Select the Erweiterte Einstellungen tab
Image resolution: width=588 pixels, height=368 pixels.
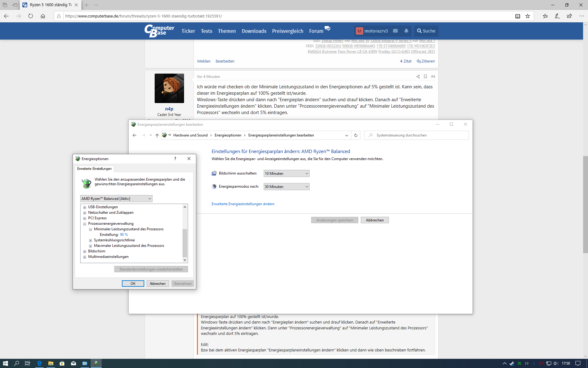click(94, 169)
